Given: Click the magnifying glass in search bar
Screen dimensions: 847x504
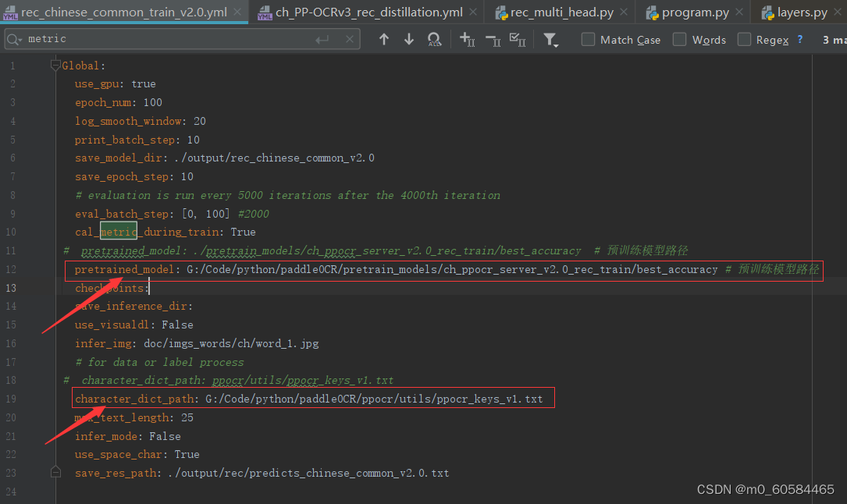Looking at the screenshot, I should point(12,38).
